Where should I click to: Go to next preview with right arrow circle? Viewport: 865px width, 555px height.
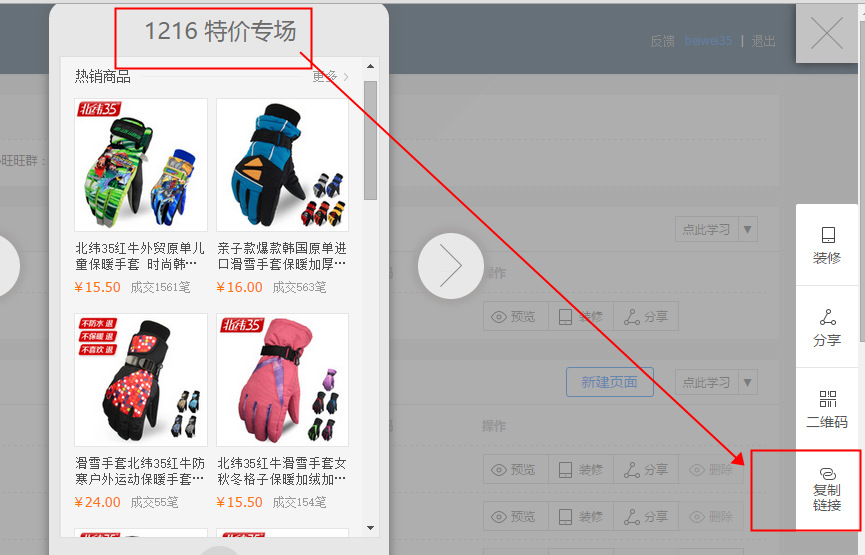click(x=450, y=266)
